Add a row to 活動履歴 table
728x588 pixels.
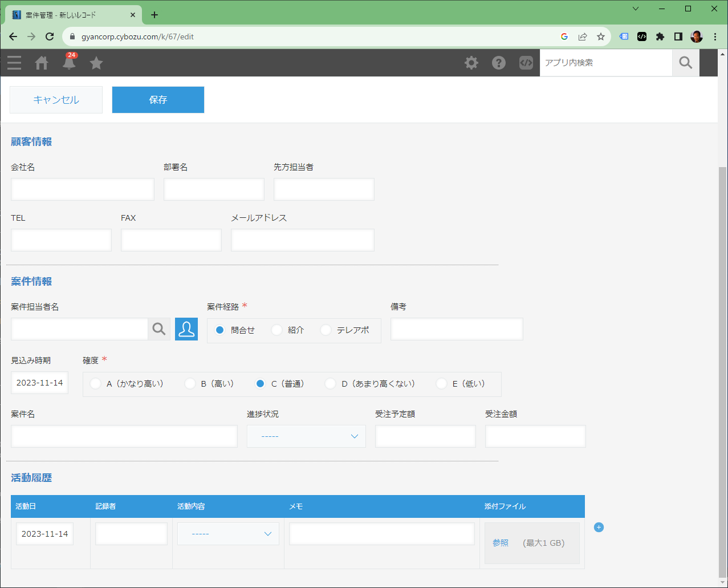pyautogui.click(x=599, y=528)
